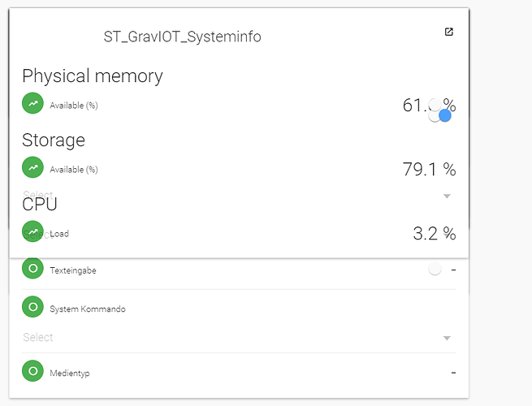Click the Texteingabe circle icon
532x406 pixels.
pyautogui.click(x=32, y=269)
